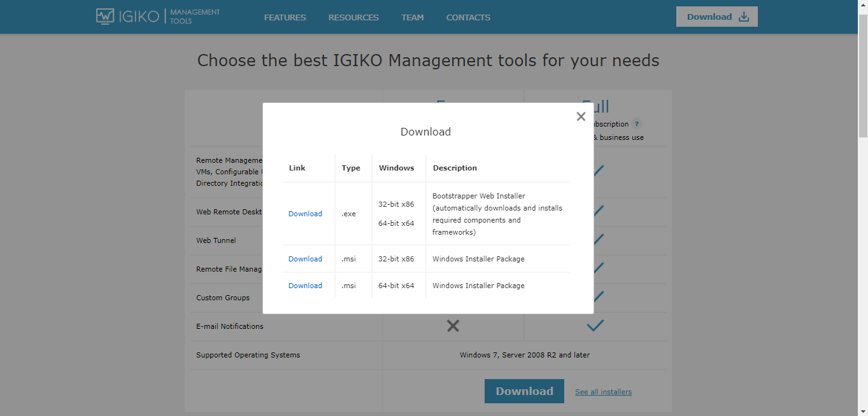Click 64-bit x64 in the .exe row
Image resolution: width=868 pixels, height=416 pixels.
(396, 223)
